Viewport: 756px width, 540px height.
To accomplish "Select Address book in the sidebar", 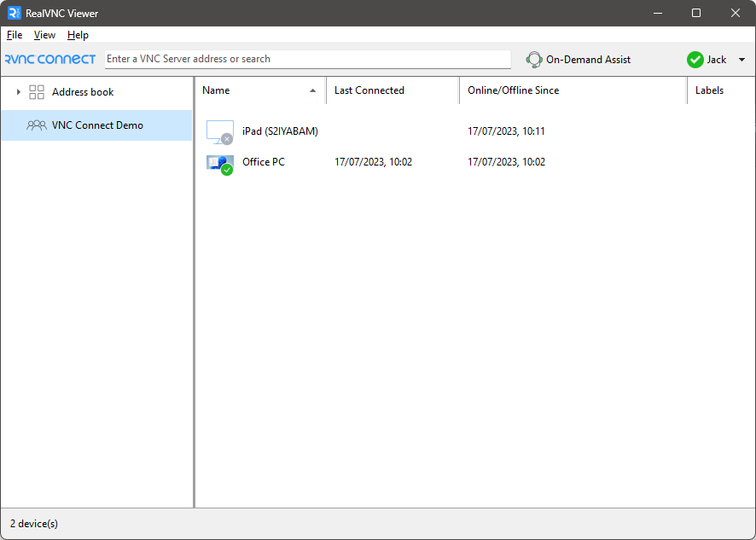I will click(96, 92).
